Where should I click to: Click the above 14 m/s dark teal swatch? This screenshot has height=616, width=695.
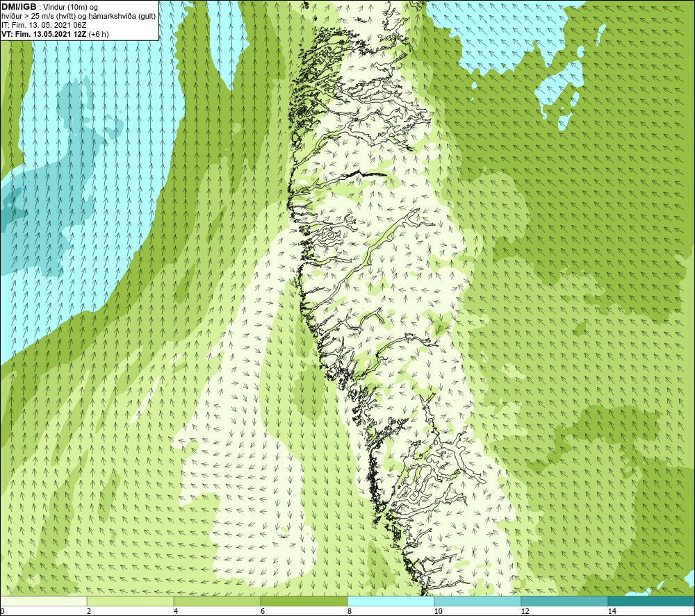[651, 601]
